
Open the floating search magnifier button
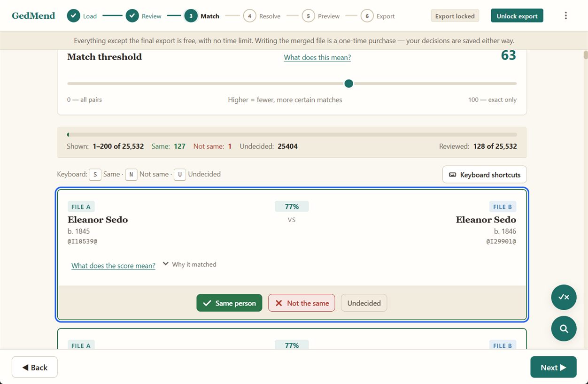(x=564, y=328)
